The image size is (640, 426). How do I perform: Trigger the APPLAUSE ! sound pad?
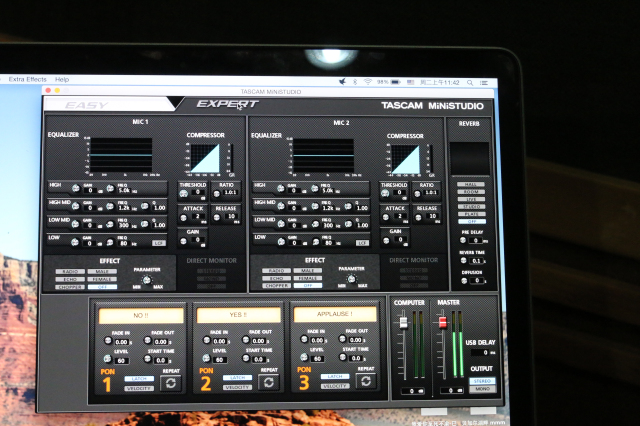(x=335, y=314)
